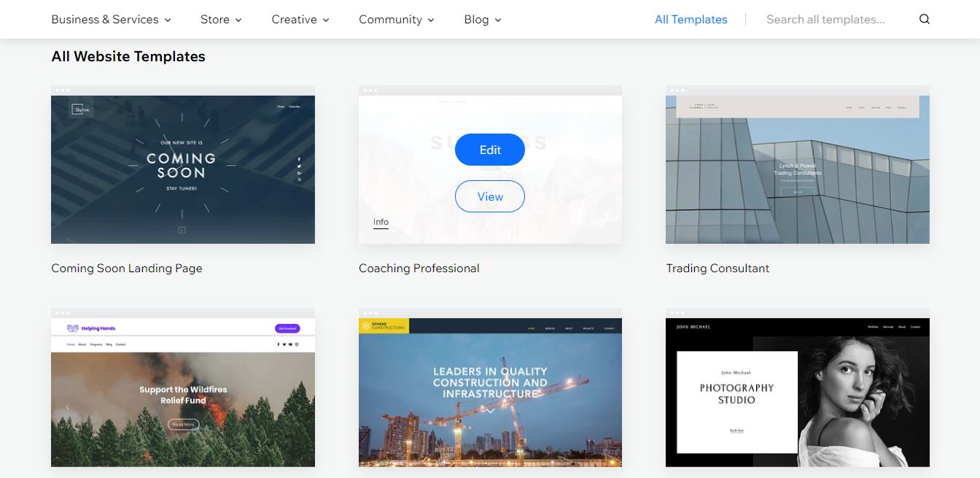
Task: Select the All Templates link
Action: point(691,20)
